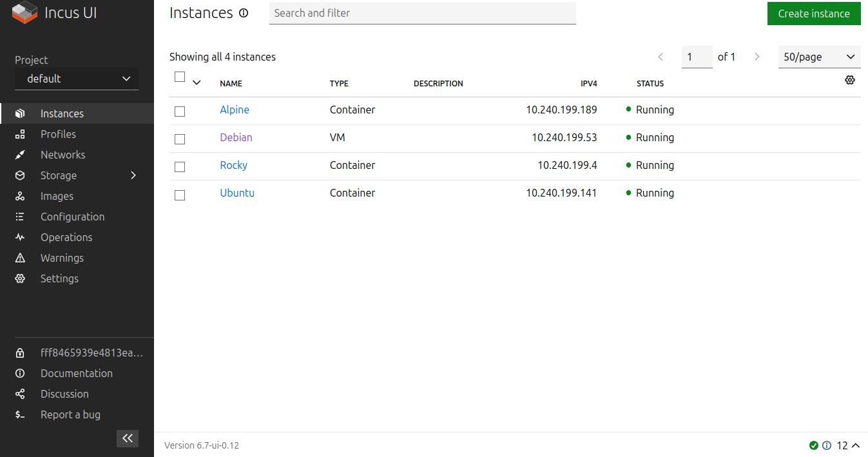
Task: Collapse the sidebar with double-chevron button
Action: [128, 438]
